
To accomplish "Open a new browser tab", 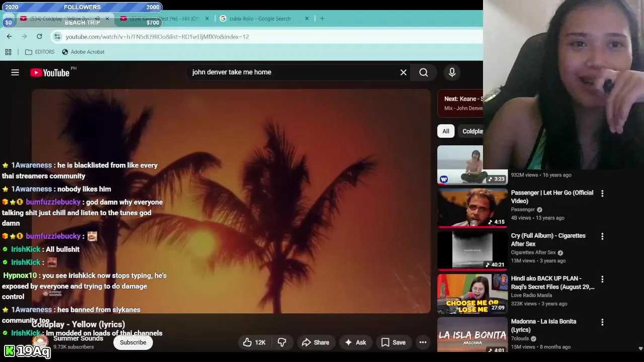I will click(322, 19).
